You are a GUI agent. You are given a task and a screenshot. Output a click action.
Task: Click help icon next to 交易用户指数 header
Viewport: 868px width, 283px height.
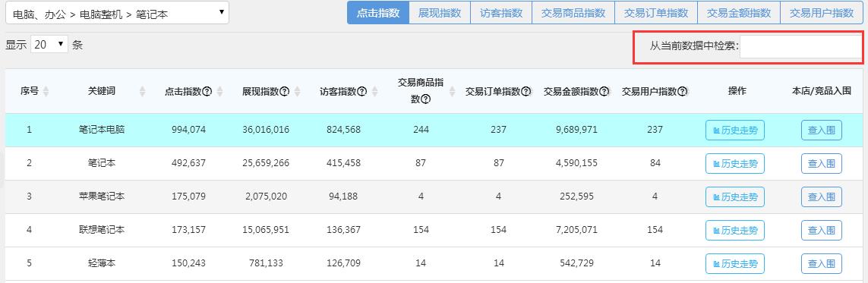coord(683,92)
